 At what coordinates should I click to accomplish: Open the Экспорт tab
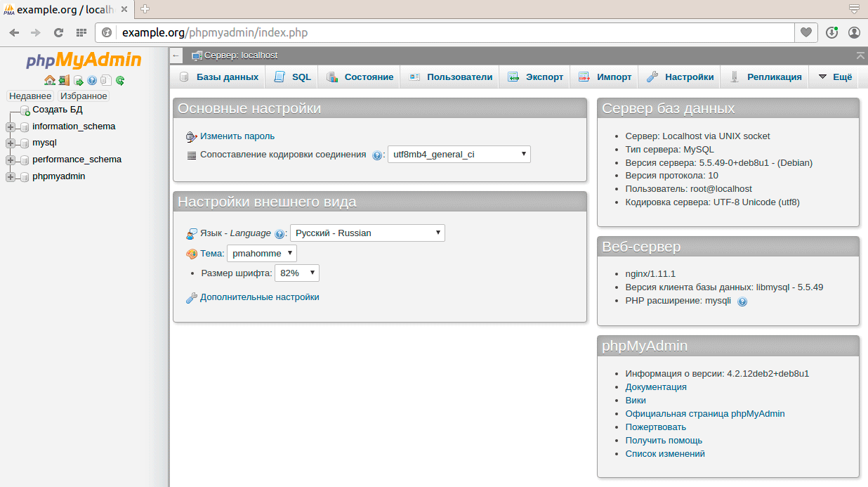tap(535, 77)
